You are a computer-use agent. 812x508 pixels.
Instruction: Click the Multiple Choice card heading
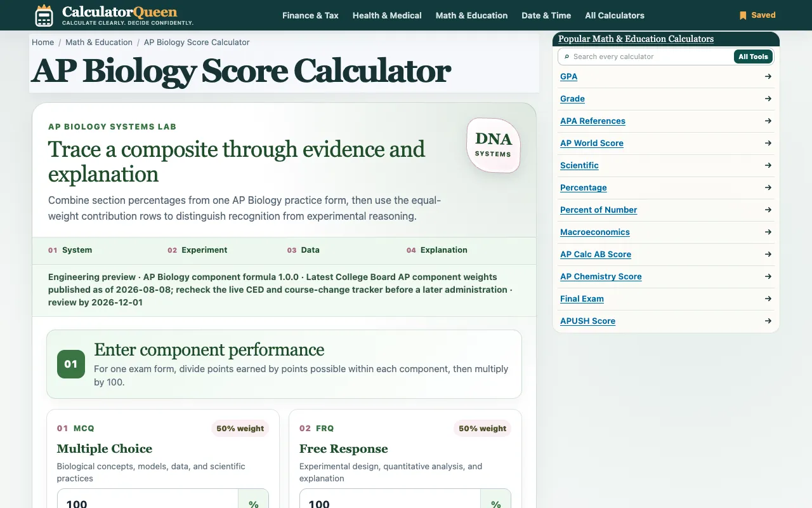click(105, 449)
